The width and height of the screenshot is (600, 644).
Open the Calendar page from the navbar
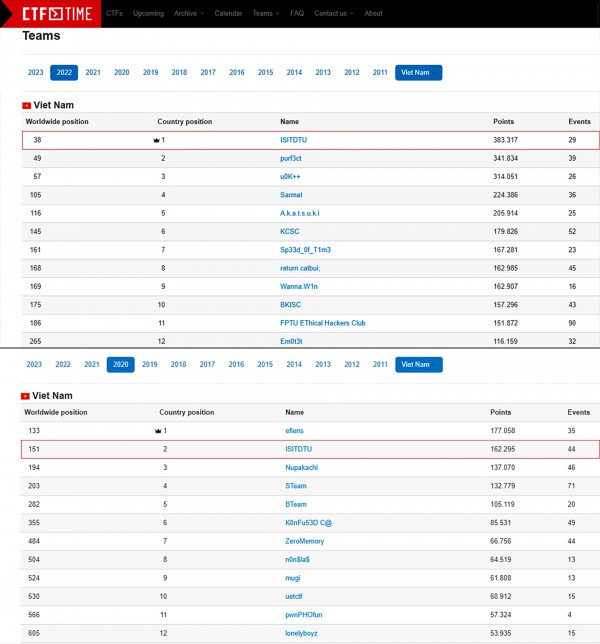click(226, 14)
